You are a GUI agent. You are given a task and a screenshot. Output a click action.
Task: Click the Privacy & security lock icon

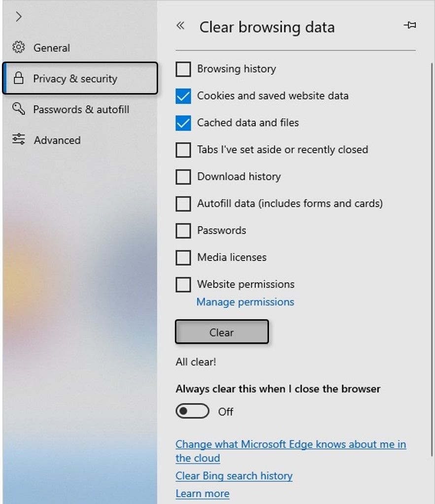19,78
